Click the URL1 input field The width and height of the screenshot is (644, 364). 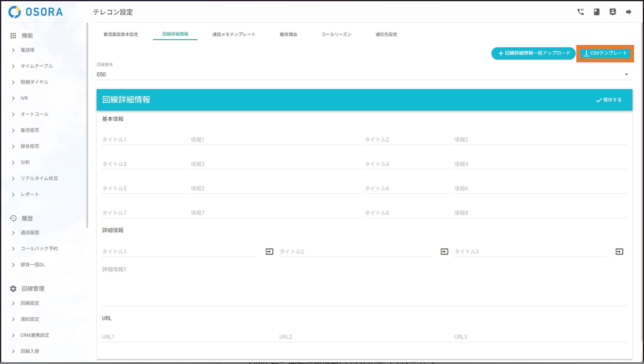click(x=187, y=337)
